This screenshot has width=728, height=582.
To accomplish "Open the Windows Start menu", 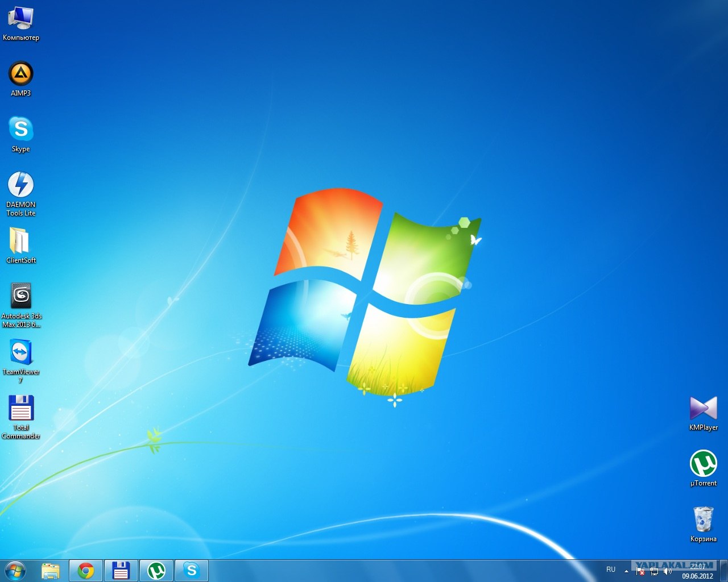I will pos(15,571).
